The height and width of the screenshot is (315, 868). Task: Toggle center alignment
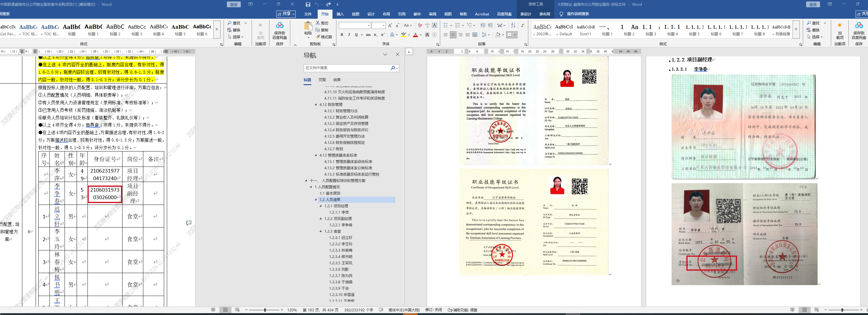pyautogui.click(x=453, y=35)
